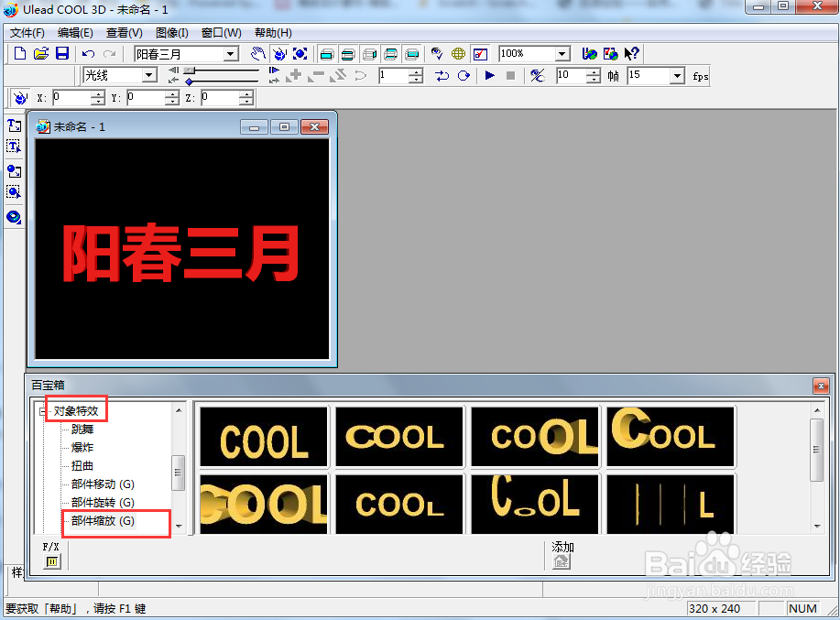Click the third face display icon
This screenshot has height=620, width=840.
click(370, 54)
